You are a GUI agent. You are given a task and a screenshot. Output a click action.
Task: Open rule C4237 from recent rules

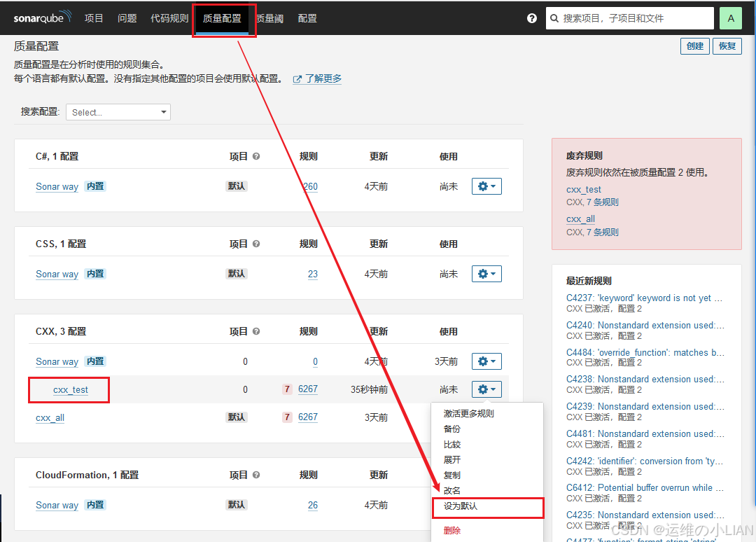coord(644,298)
